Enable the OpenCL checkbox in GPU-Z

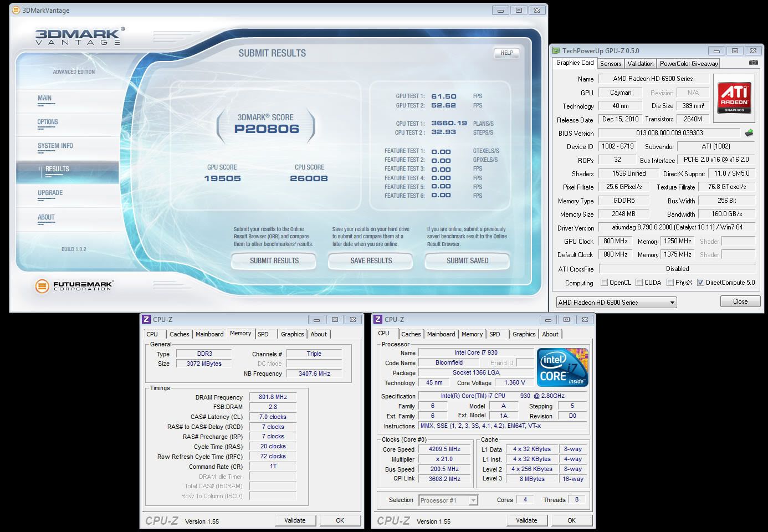click(604, 283)
